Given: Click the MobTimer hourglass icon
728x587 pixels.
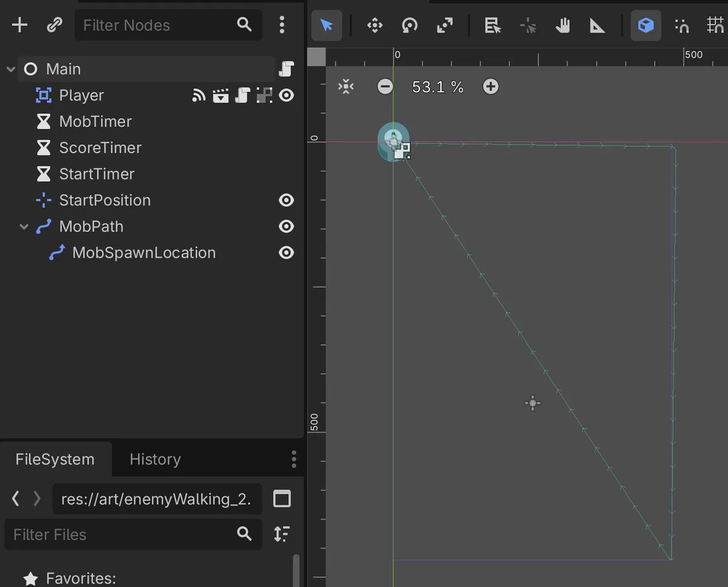Looking at the screenshot, I should tap(44, 121).
